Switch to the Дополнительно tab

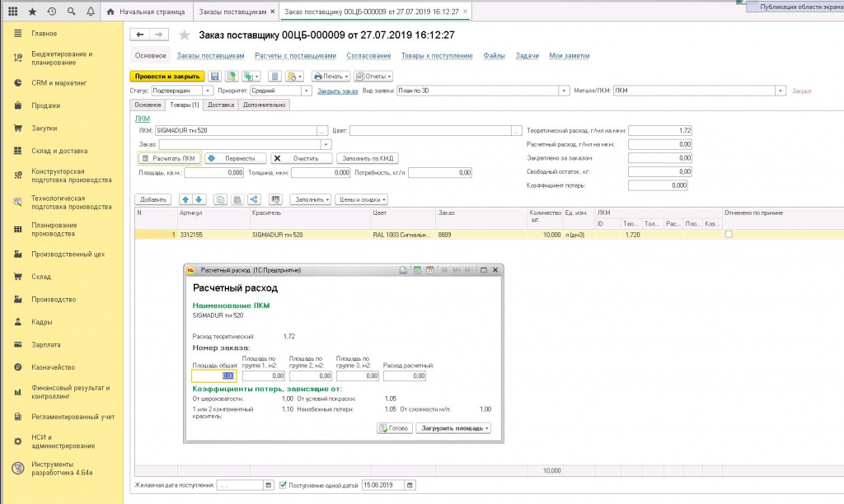(265, 105)
